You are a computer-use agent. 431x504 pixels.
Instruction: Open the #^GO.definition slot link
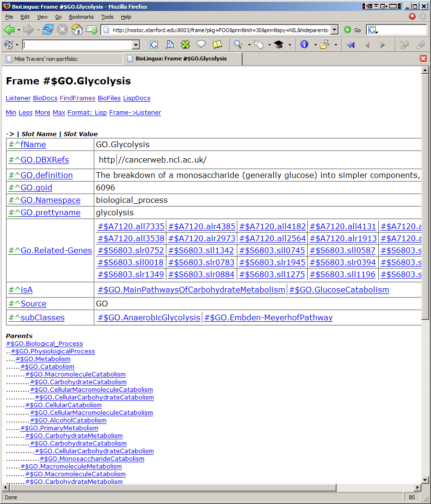coord(40,175)
